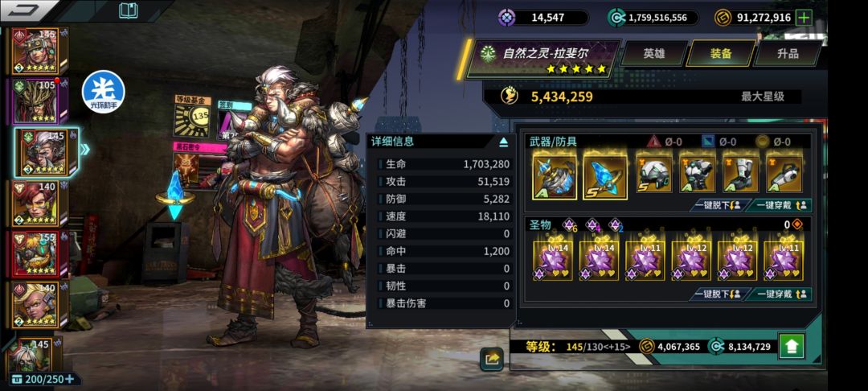The height and width of the screenshot is (391, 868).
Task: Click 一键穿戴 under weapons and armor
Action: point(780,205)
